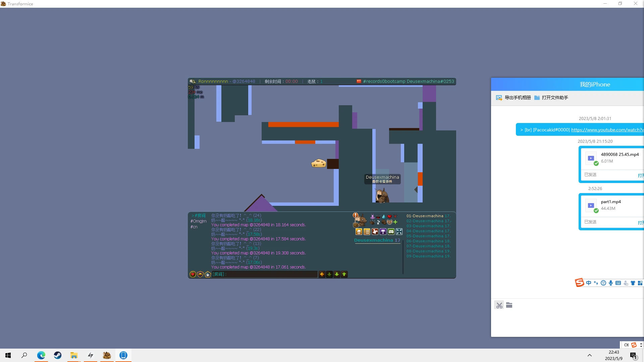The width and height of the screenshot is (644, 362).
Task: Click the IME microphone voice input
Action: pyautogui.click(x=611, y=283)
